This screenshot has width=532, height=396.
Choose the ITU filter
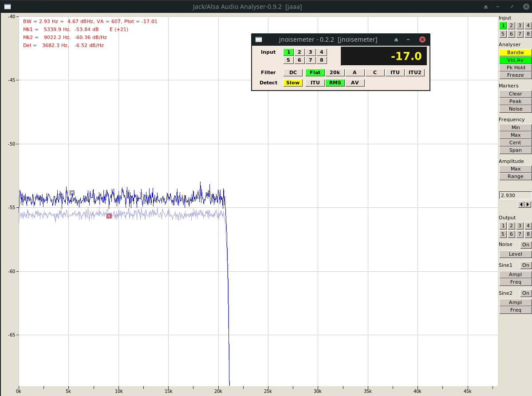tap(395, 73)
